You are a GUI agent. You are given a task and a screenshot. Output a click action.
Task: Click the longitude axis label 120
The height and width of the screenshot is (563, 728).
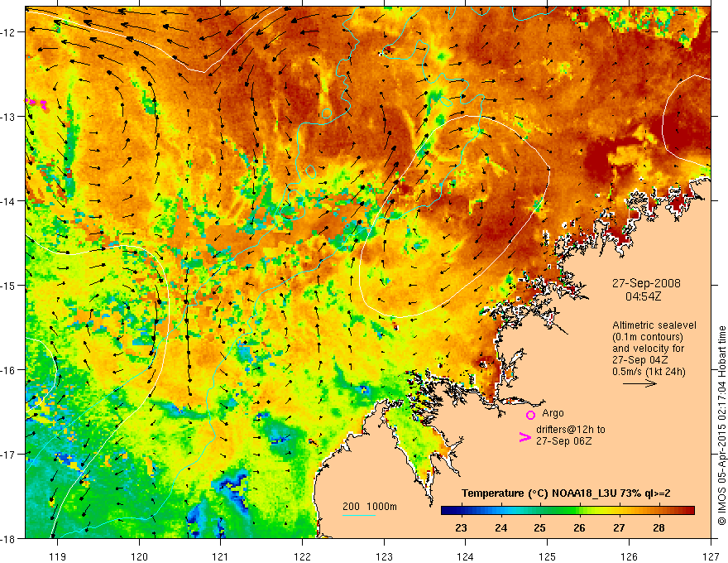pyautogui.click(x=139, y=556)
